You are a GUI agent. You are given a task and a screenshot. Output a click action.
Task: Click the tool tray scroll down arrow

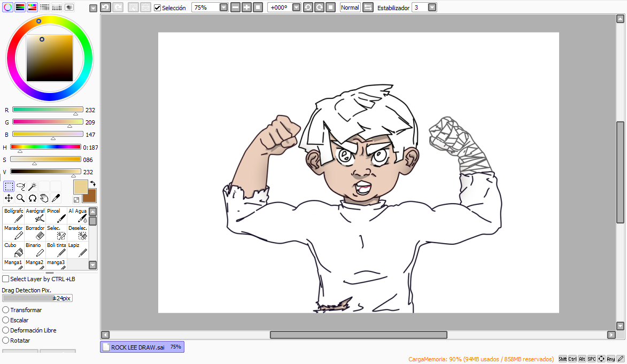(93, 265)
